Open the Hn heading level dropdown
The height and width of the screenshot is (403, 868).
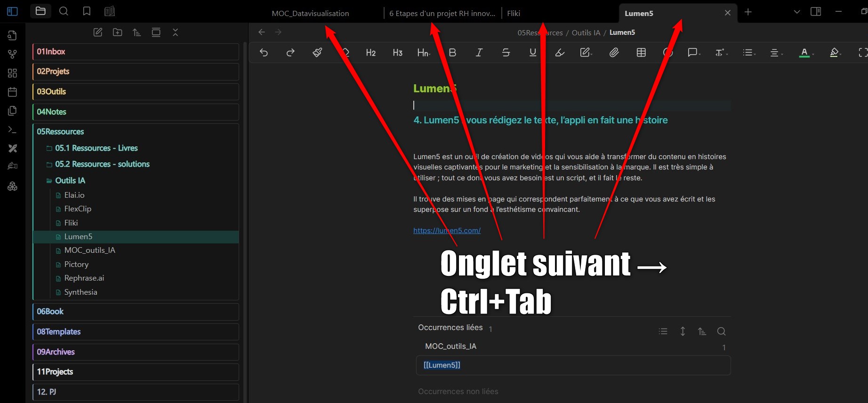(424, 52)
